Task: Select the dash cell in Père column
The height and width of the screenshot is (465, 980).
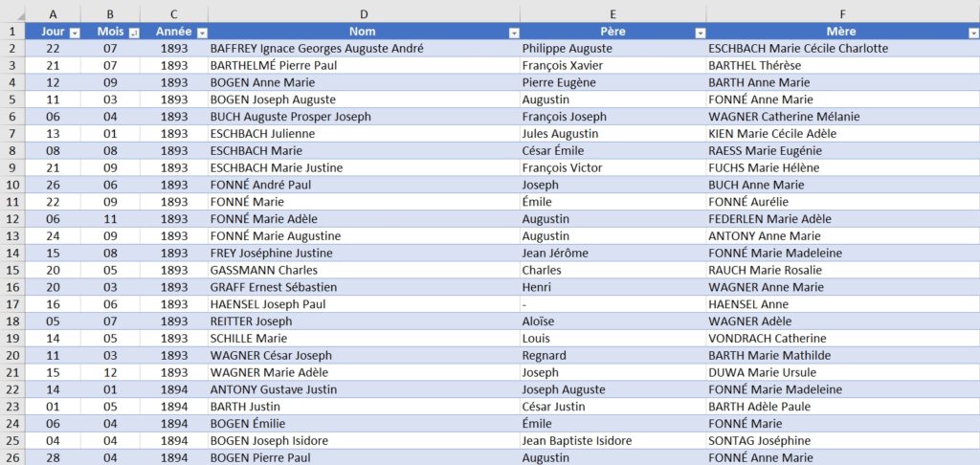Action: coord(613,304)
